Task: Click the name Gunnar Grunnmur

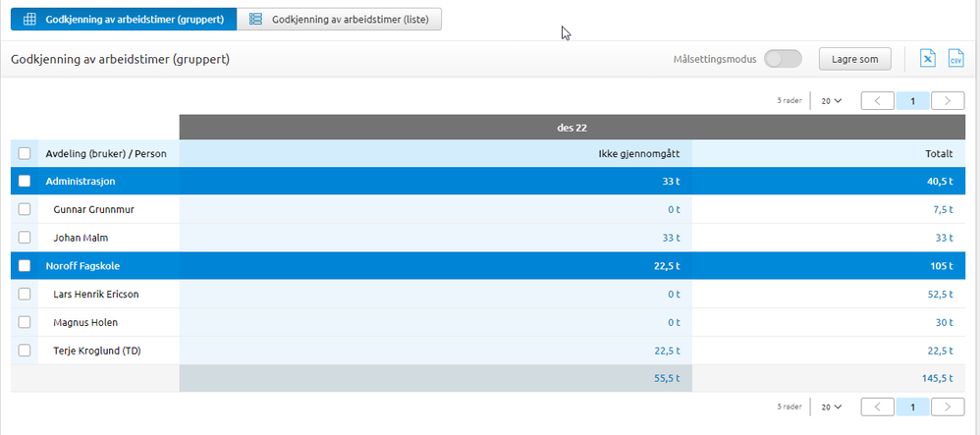Action: click(93, 209)
